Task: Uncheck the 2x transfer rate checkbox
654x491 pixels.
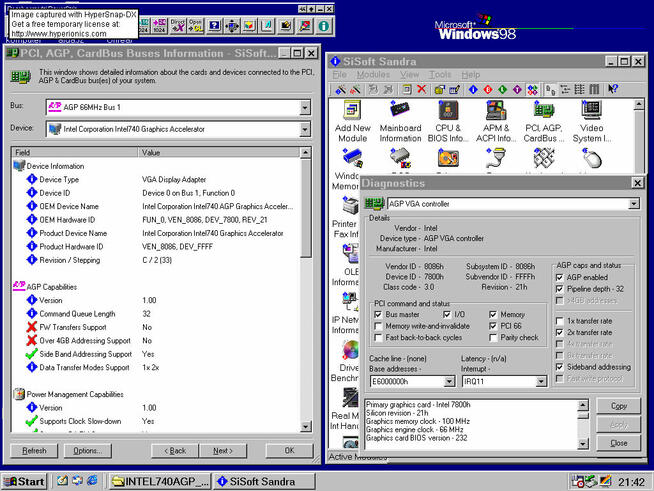Action: pyautogui.click(x=560, y=333)
